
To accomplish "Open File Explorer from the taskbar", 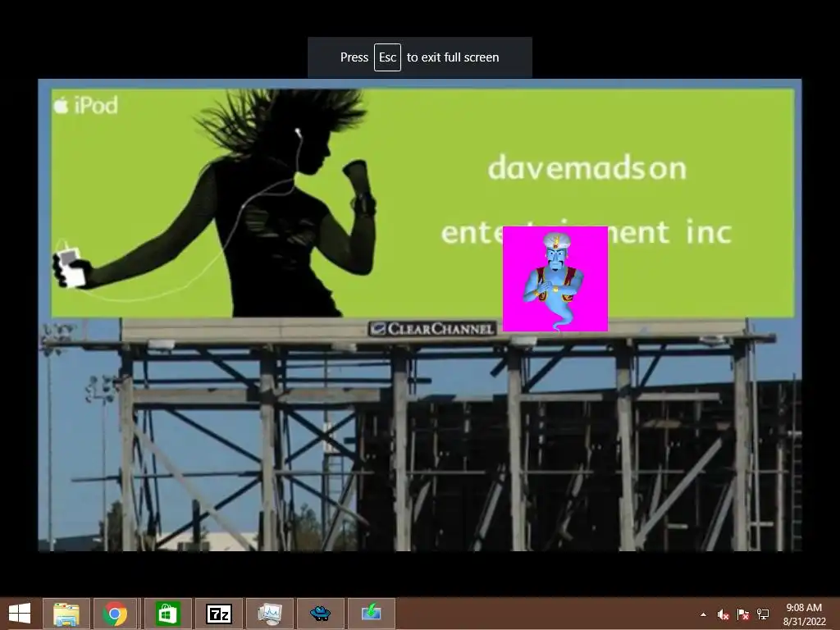I will pos(66,614).
